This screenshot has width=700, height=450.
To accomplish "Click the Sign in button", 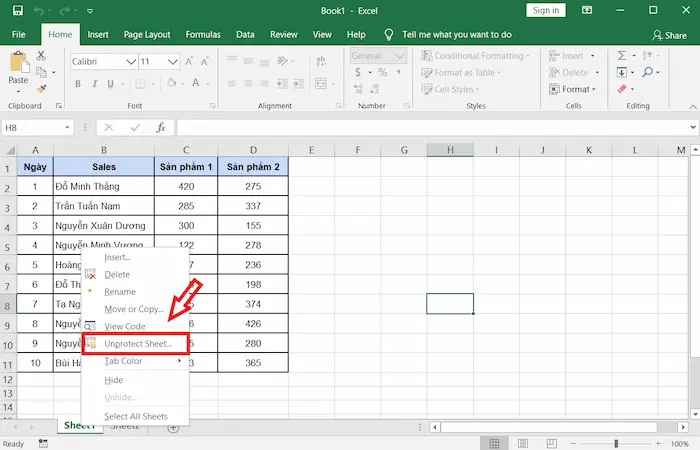I will tap(546, 10).
